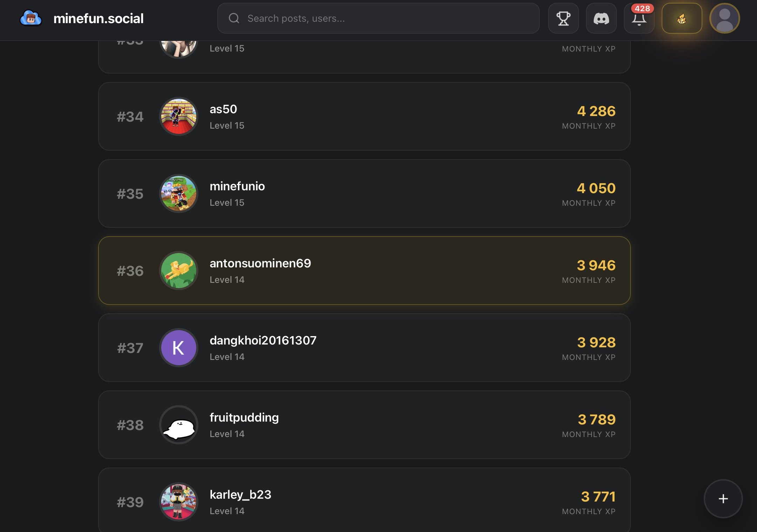
Task: Open karley_b23's avatar image
Action: coord(179,502)
